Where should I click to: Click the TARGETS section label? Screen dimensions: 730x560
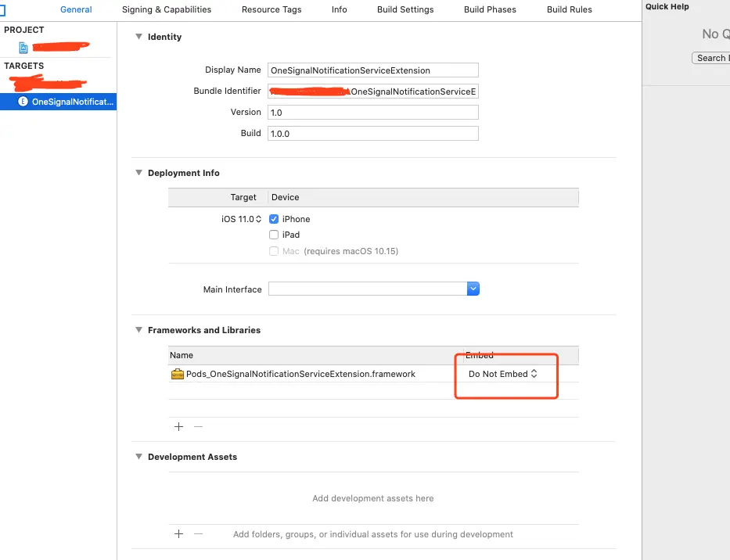23,66
